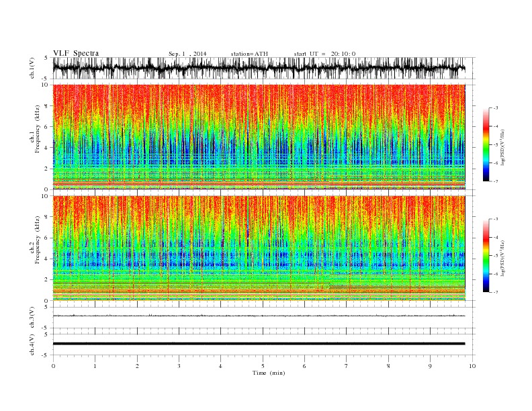Click the '2' tick on the time axis
This screenshot has height=411, width=532.
point(137,366)
